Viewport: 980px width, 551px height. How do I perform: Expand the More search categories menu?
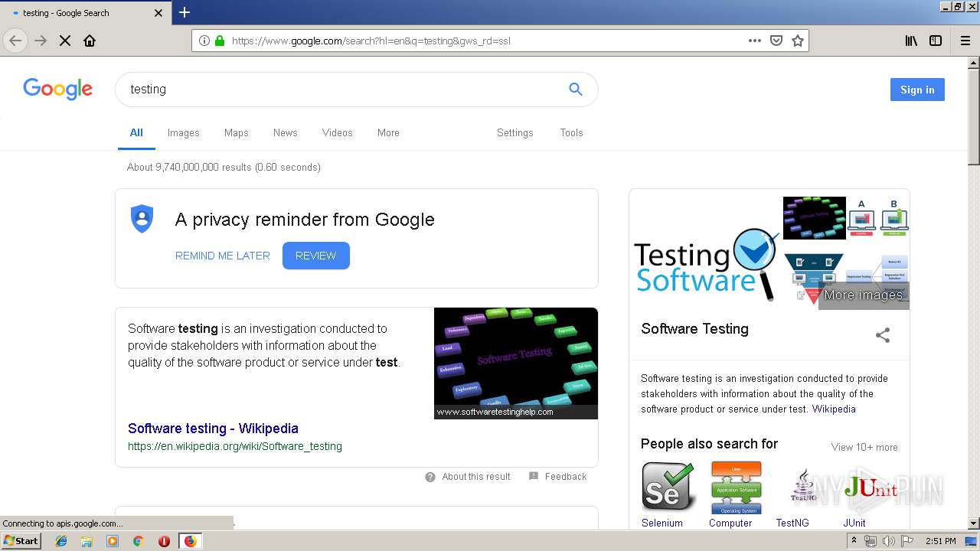click(x=388, y=133)
